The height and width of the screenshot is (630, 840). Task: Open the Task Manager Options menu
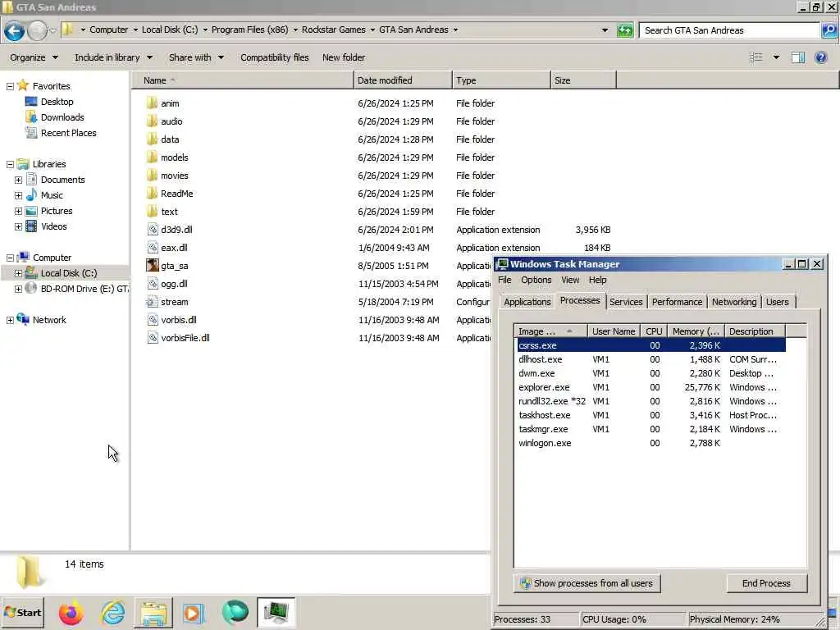(x=536, y=280)
